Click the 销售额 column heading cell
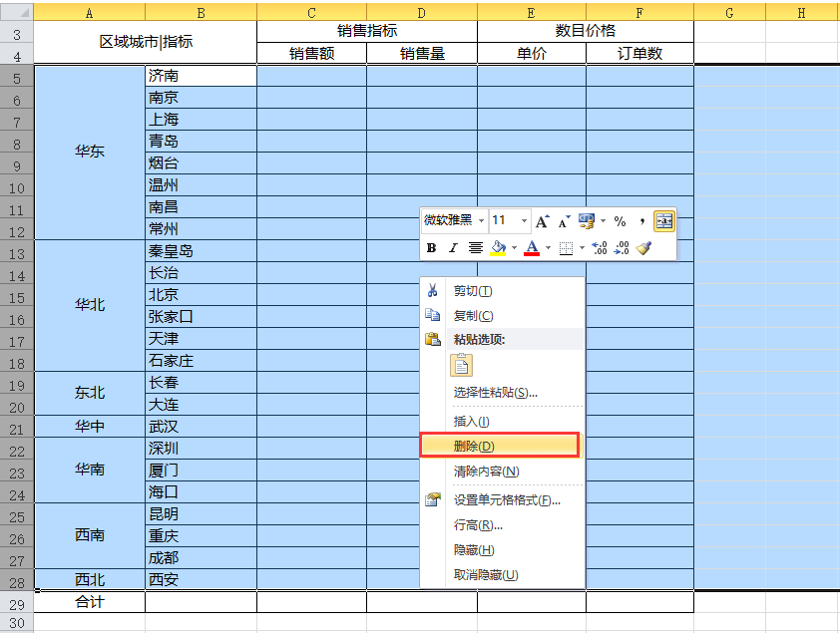 312,53
